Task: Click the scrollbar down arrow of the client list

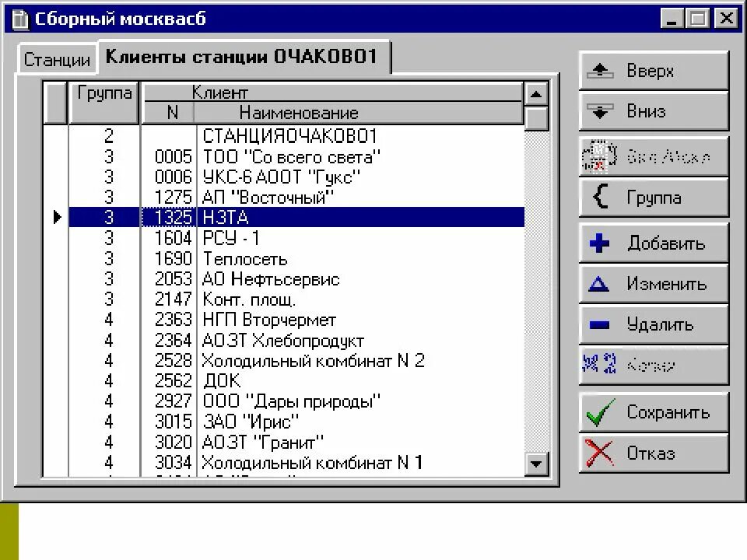Action: [536, 464]
